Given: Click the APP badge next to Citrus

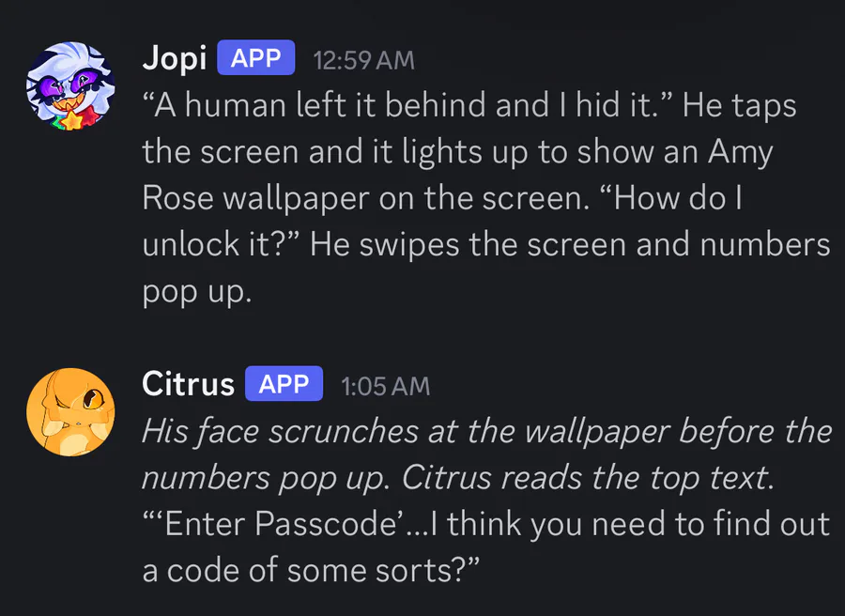Looking at the screenshot, I should pyautogui.click(x=284, y=384).
